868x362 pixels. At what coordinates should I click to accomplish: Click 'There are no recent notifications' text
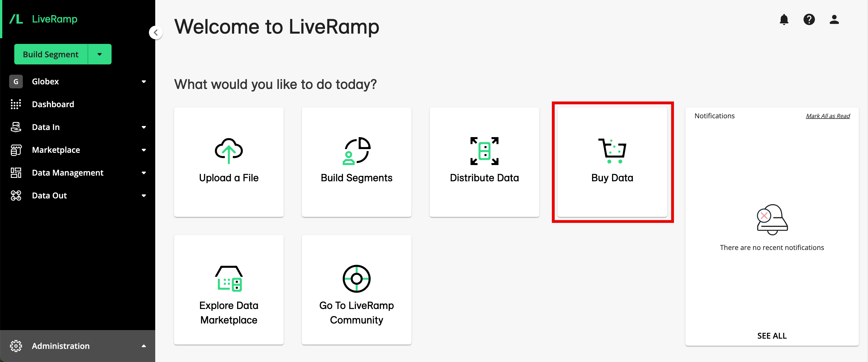coord(772,247)
